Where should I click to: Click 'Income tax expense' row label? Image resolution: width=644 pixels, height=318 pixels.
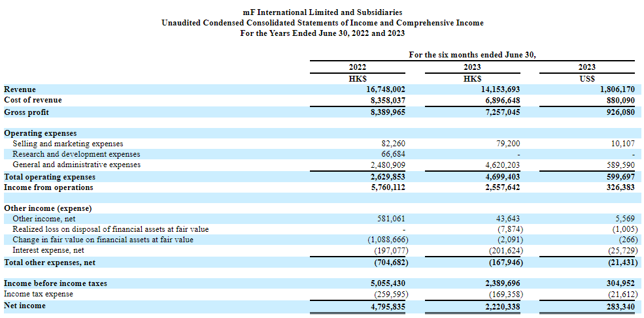click(38, 294)
